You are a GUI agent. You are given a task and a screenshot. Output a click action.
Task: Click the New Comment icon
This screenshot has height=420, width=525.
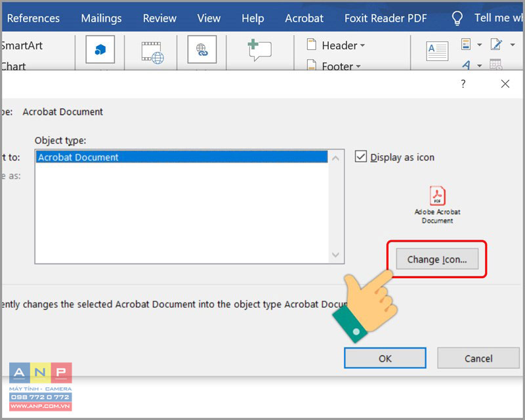[x=259, y=50]
